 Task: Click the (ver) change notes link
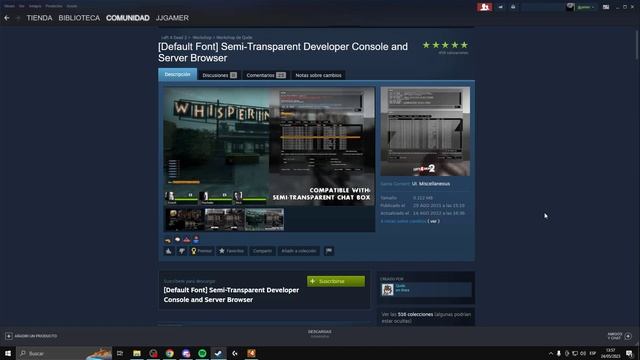click(x=433, y=221)
